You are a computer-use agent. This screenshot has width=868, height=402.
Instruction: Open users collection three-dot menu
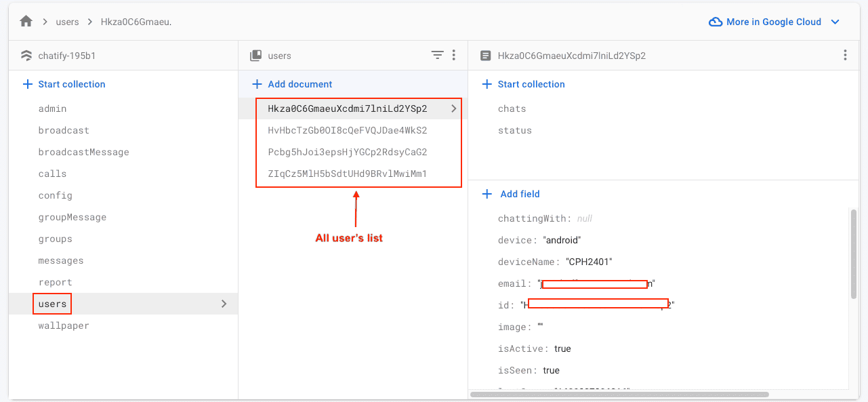454,56
